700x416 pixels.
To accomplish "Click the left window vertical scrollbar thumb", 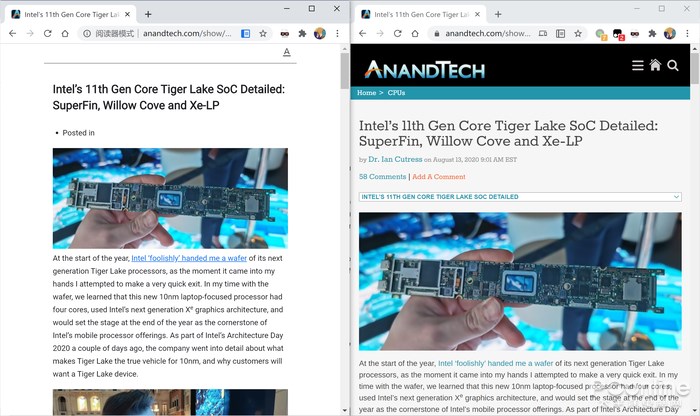I will pos(345,71).
